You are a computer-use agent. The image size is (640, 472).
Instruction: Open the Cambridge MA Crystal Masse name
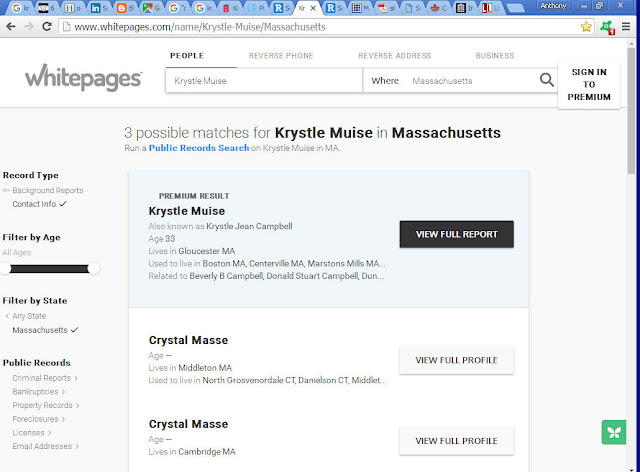[188, 424]
